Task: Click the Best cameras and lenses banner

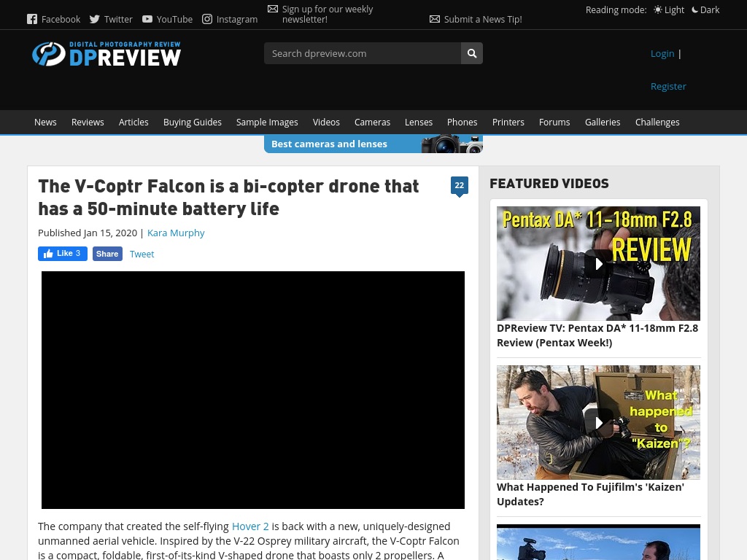Action: [373, 144]
